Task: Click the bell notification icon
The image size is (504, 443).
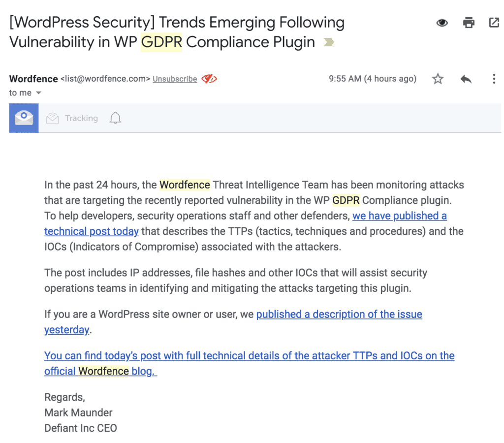Action: coord(115,118)
